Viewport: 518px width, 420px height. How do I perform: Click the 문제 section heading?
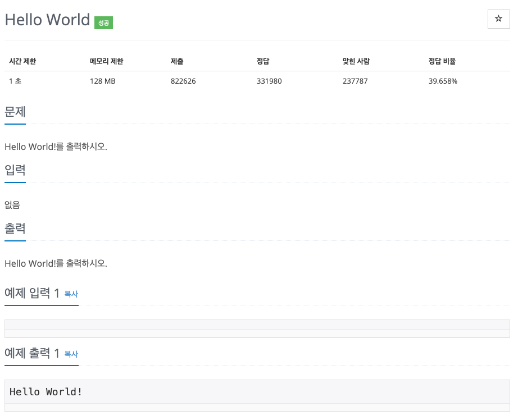[15, 112]
